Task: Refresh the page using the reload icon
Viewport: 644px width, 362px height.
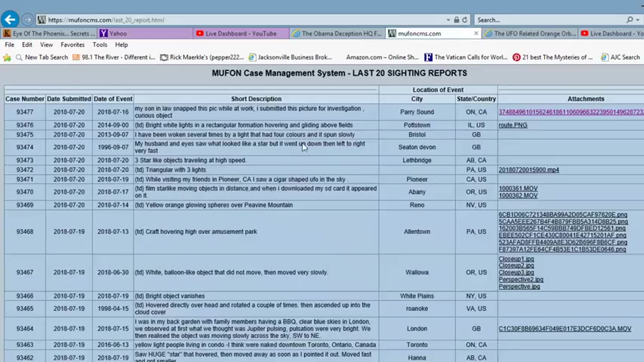Action: click(465, 20)
